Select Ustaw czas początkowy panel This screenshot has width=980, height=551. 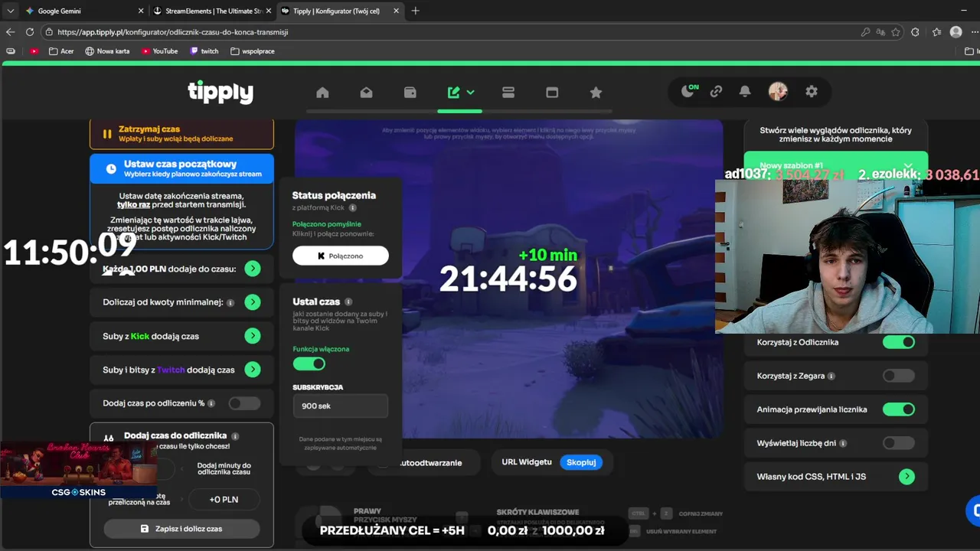181,168
